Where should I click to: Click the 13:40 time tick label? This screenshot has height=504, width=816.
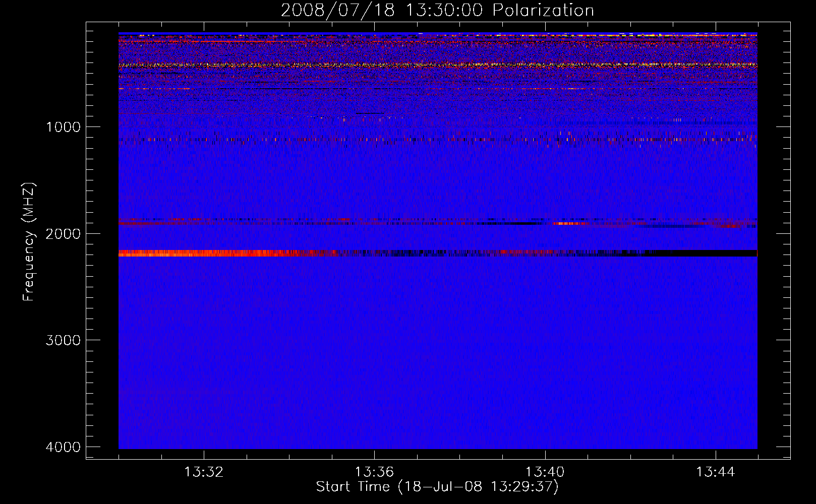click(x=545, y=472)
